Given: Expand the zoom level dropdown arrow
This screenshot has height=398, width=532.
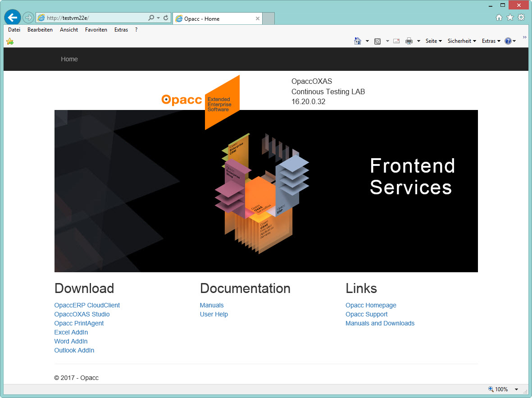Looking at the screenshot, I should coord(516,389).
